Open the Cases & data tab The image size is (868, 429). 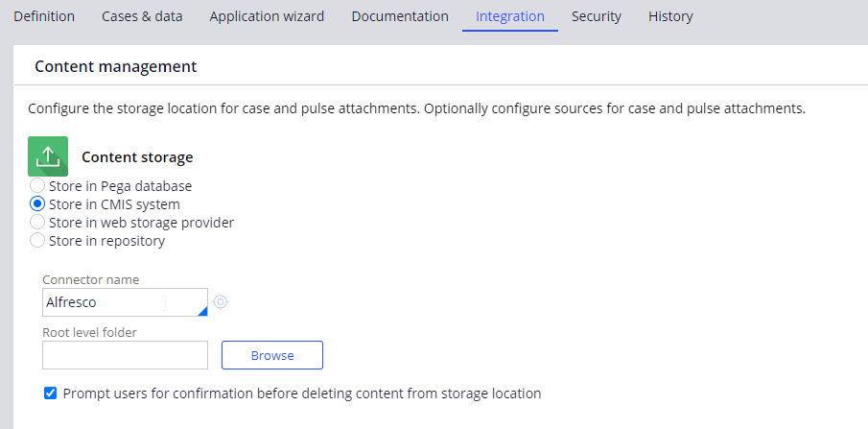point(142,16)
